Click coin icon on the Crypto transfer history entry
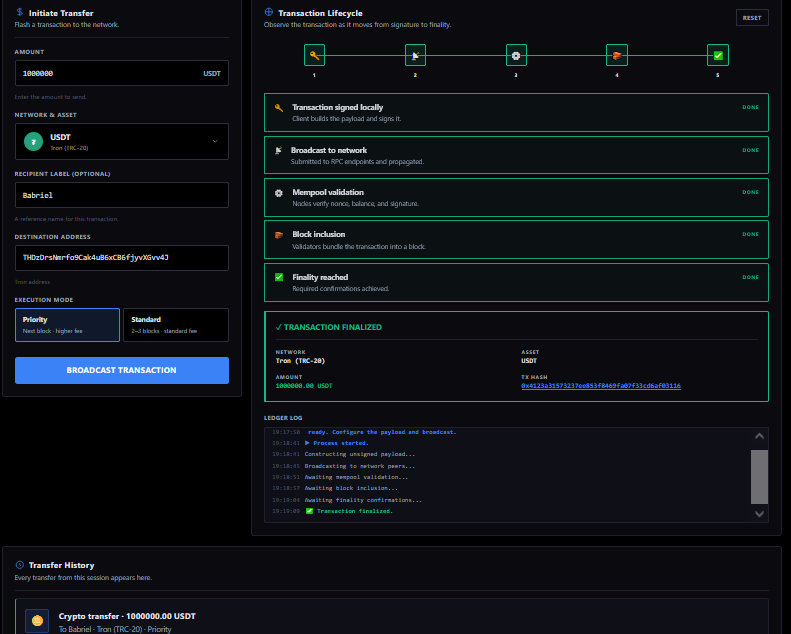This screenshot has height=634, width=791. click(37, 621)
